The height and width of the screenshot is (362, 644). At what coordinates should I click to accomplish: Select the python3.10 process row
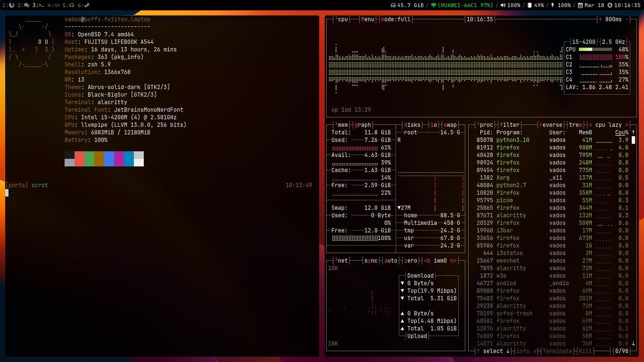(x=552, y=140)
